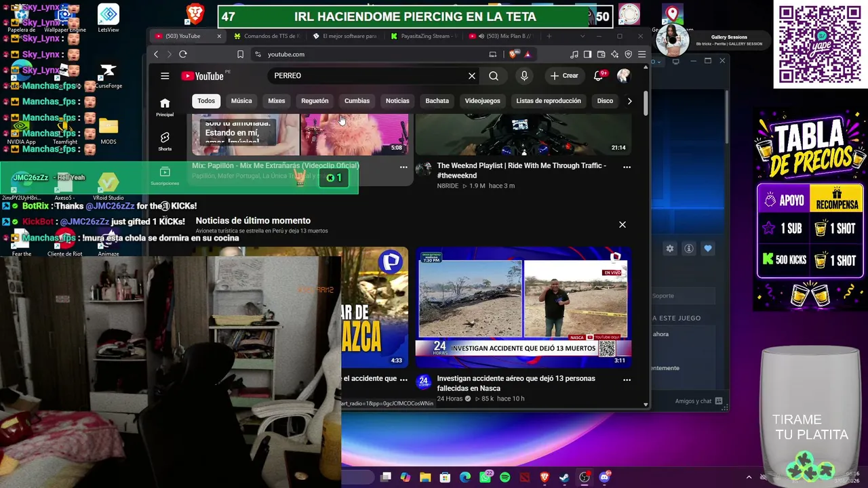The image size is (868, 488).
Task: Select the Todos filter chip
Action: pos(206,101)
